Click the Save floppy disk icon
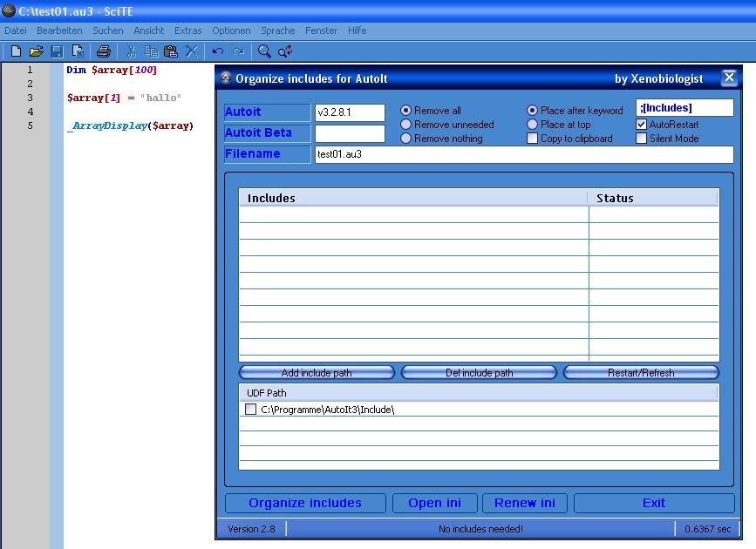 click(x=57, y=51)
